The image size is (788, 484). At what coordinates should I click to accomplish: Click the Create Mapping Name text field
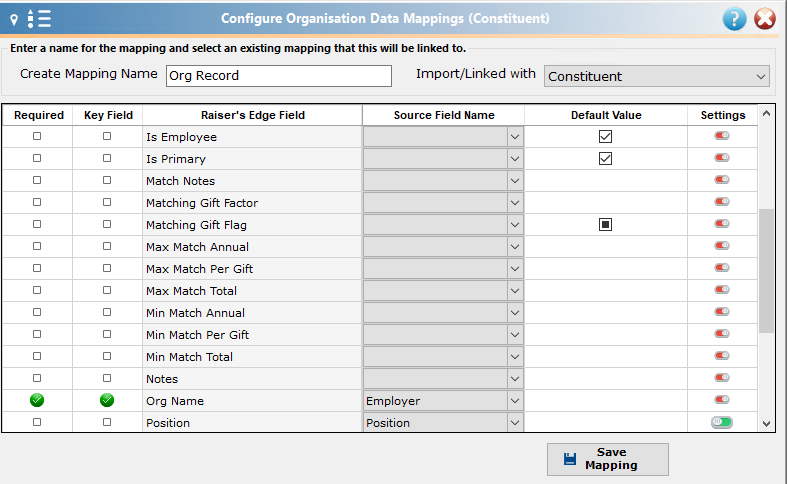click(x=279, y=76)
